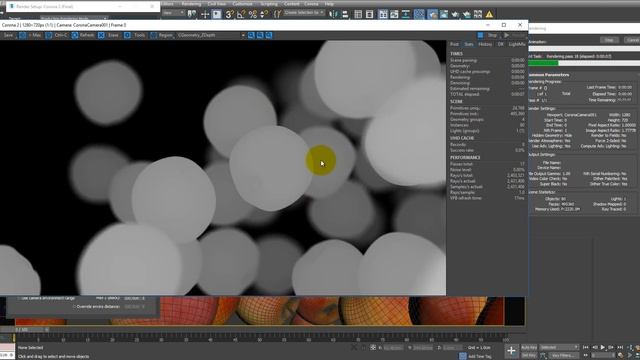Open the View reference coordinate dropdown
The width and height of the screenshot is (640, 360).
(173, 13)
